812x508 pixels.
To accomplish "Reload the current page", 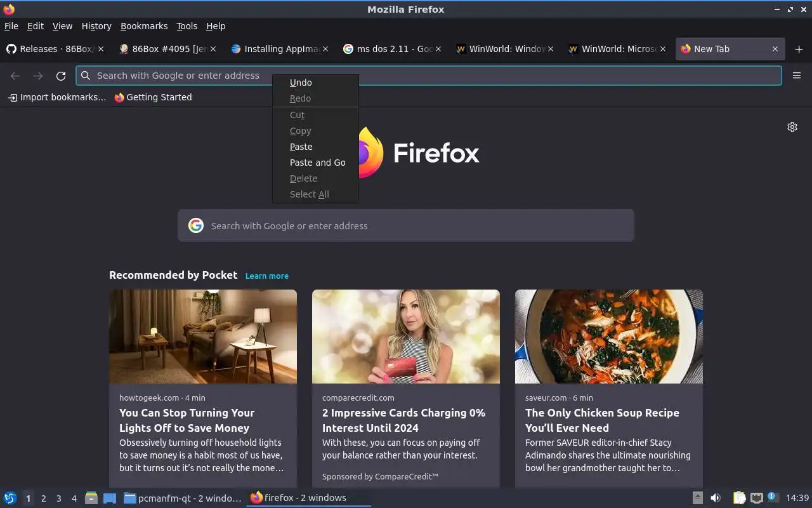I will click(x=61, y=76).
